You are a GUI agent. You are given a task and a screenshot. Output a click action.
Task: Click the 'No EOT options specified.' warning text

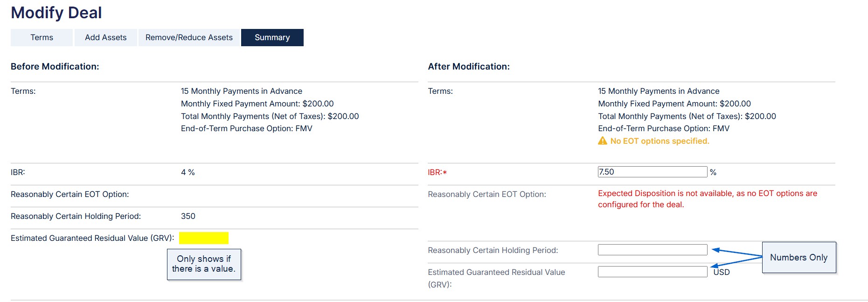tap(660, 141)
